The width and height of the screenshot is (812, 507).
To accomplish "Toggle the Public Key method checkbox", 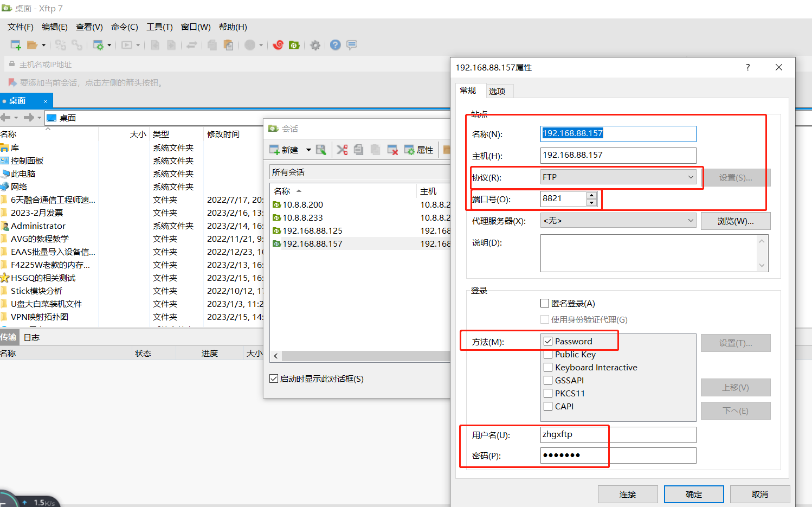I will (x=548, y=354).
